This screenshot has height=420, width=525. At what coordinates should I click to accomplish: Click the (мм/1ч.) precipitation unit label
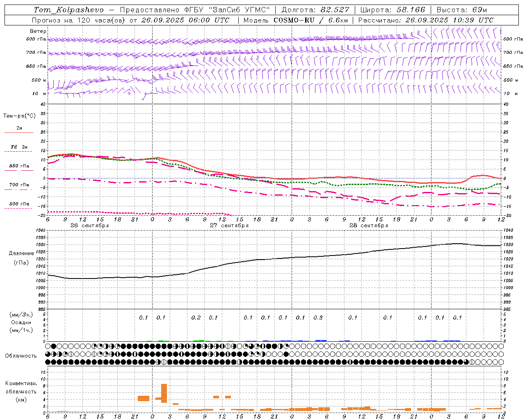(21, 330)
